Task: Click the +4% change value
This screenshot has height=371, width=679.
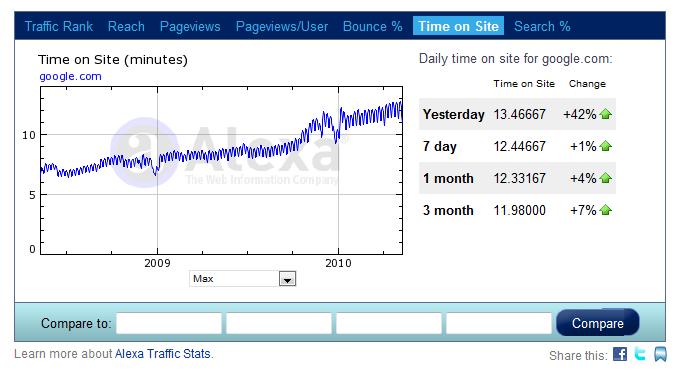Action: 583,178
